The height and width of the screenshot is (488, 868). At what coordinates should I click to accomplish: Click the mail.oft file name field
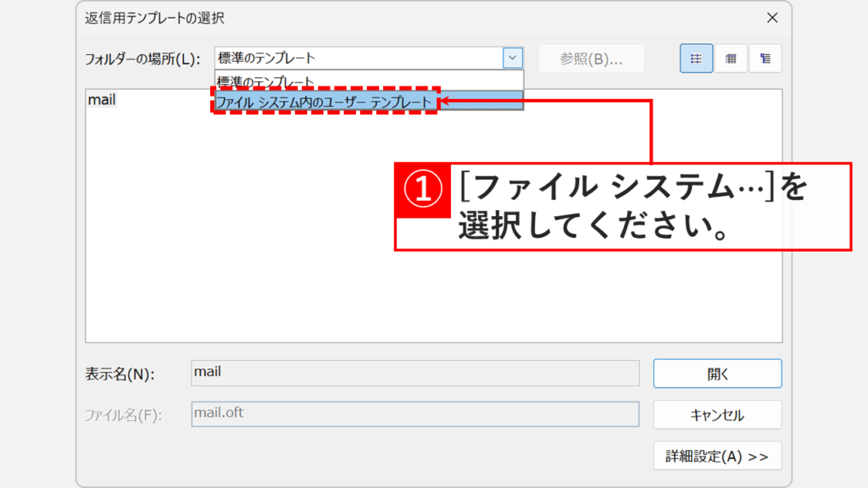(415, 414)
